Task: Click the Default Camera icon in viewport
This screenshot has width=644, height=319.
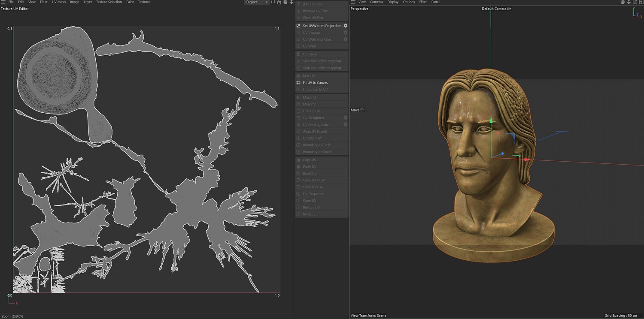Action: 509,9
